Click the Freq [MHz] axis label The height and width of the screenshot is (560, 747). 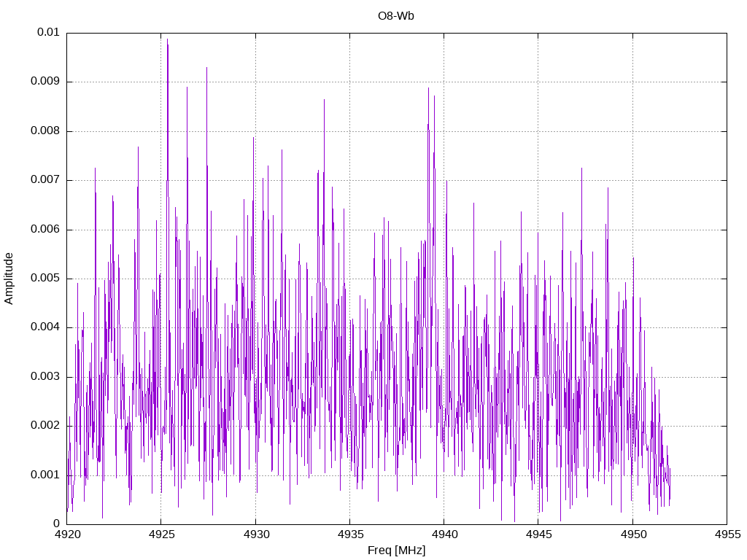point(396,551)
